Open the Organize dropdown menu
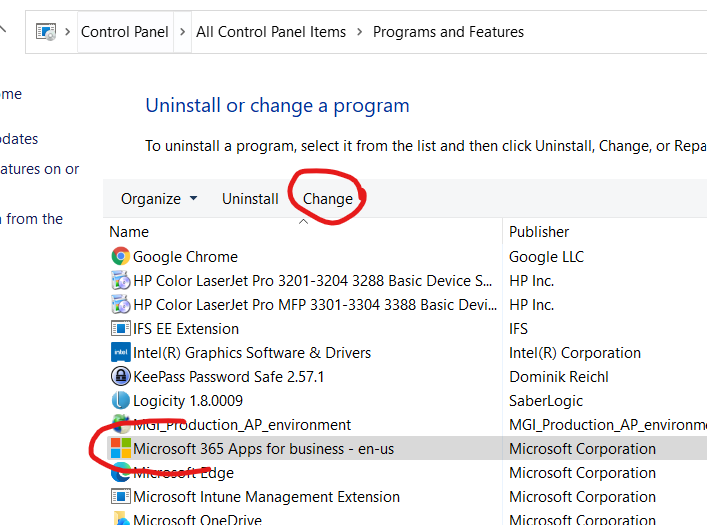Viewport: 707px width, 525px height. pyautogui.click(x=159, y=199)
